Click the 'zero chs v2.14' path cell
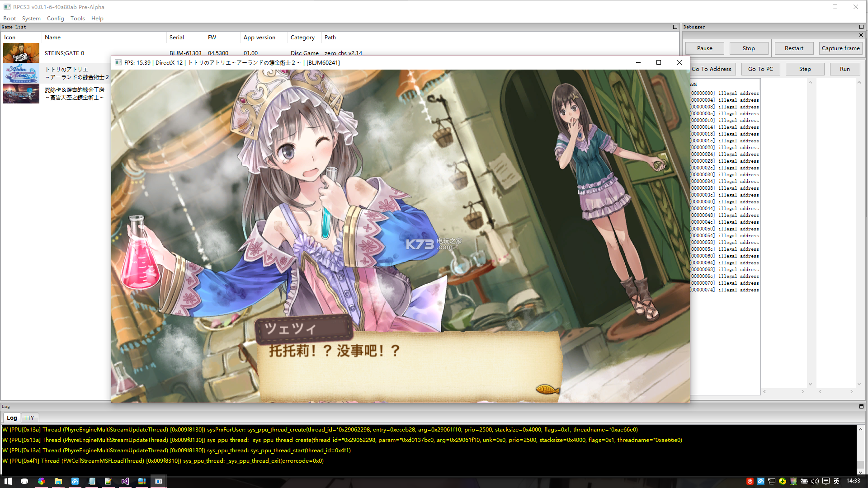Viewport: 868px width, 488px height. [343, 53]
